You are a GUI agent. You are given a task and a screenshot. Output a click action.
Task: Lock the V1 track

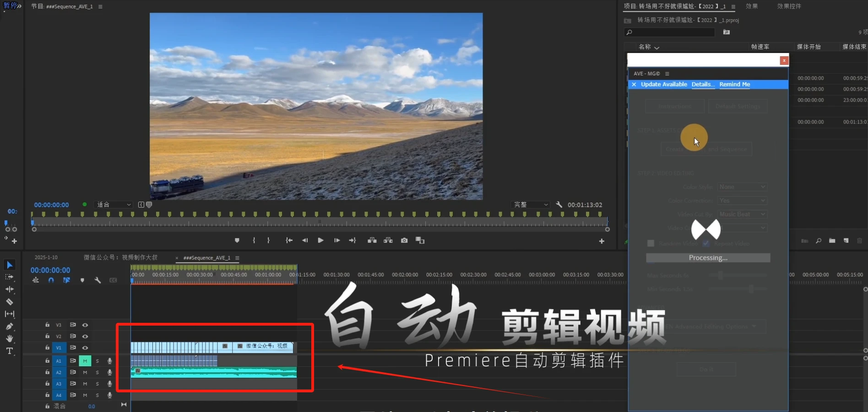tap(47, 348)
